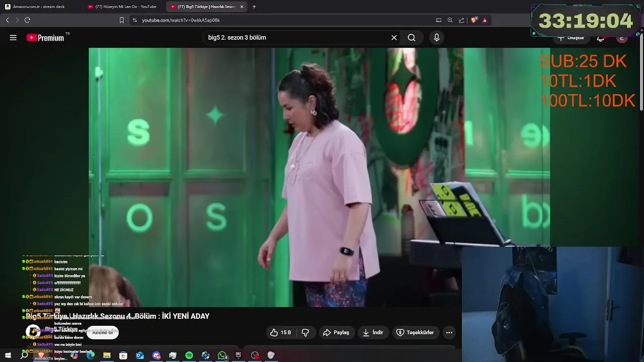The width and height of the screenshot is (644, 362).
Task: Launch Spotify from the taskbar
Action: tap(189, 355)
